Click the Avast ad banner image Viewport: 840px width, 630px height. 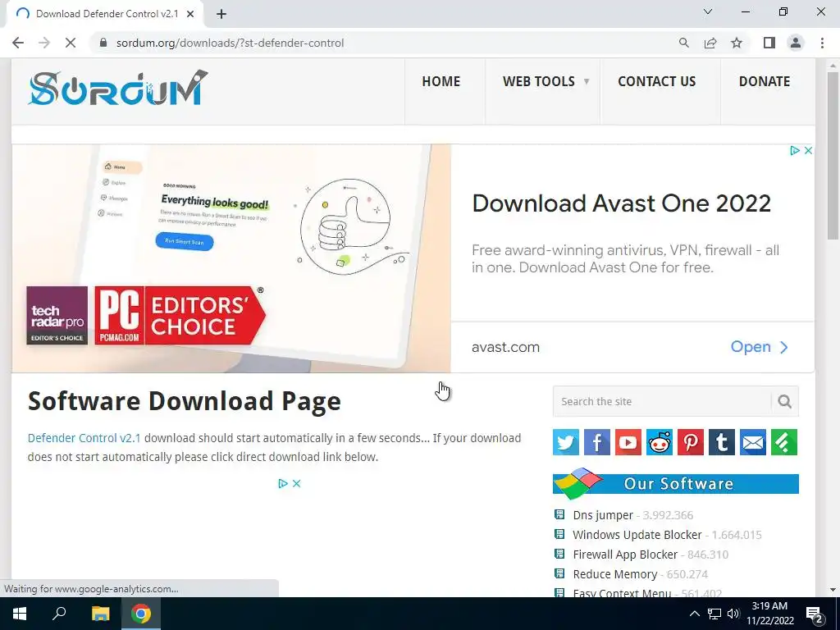click(x=231, y=258)
